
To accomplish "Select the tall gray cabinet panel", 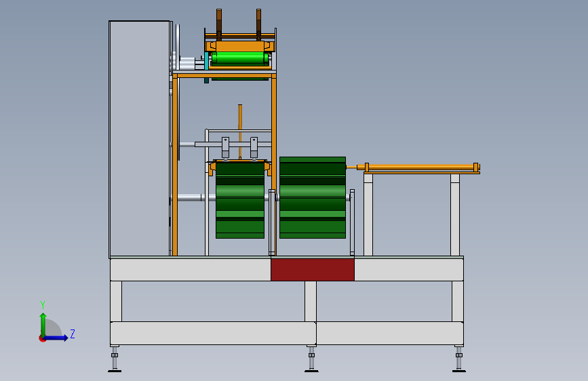I will click(x=139, y=139).
